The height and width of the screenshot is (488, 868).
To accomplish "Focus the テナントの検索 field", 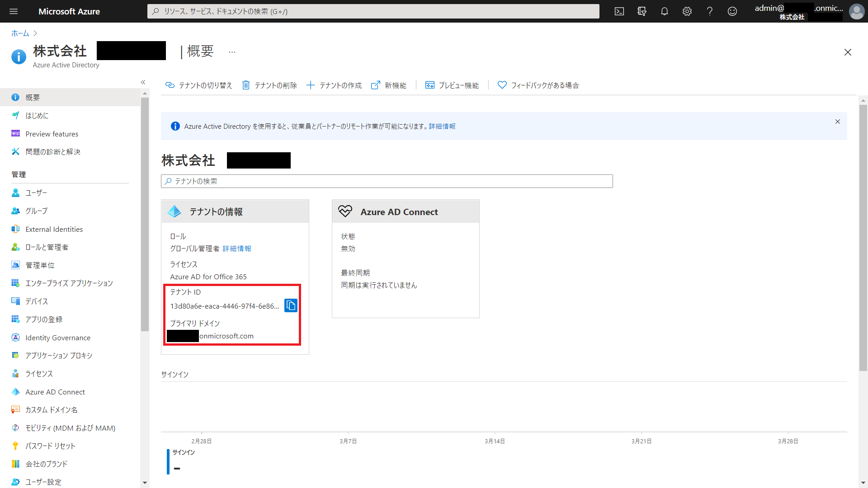I will pyautogui.click(x=387, y=181).
